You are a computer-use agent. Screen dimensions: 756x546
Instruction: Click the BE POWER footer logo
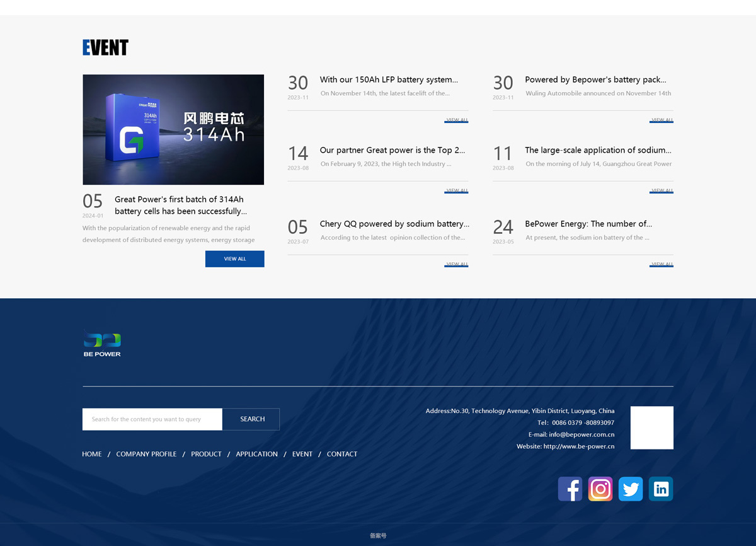tap(102, 344)
